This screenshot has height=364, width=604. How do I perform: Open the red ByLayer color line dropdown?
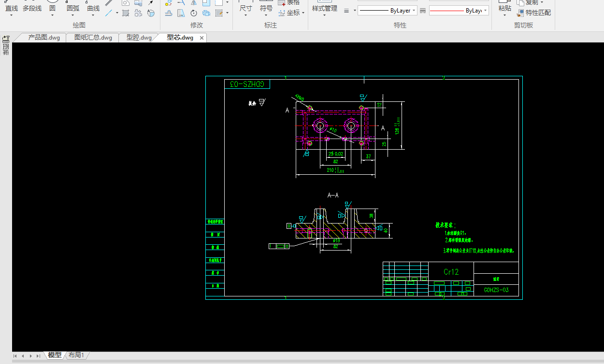(x=485, y=11)
